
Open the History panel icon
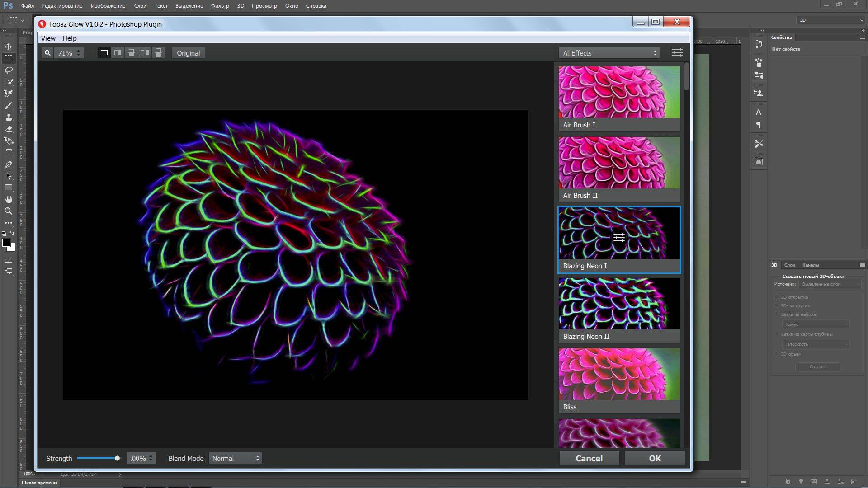click(759, 44)
